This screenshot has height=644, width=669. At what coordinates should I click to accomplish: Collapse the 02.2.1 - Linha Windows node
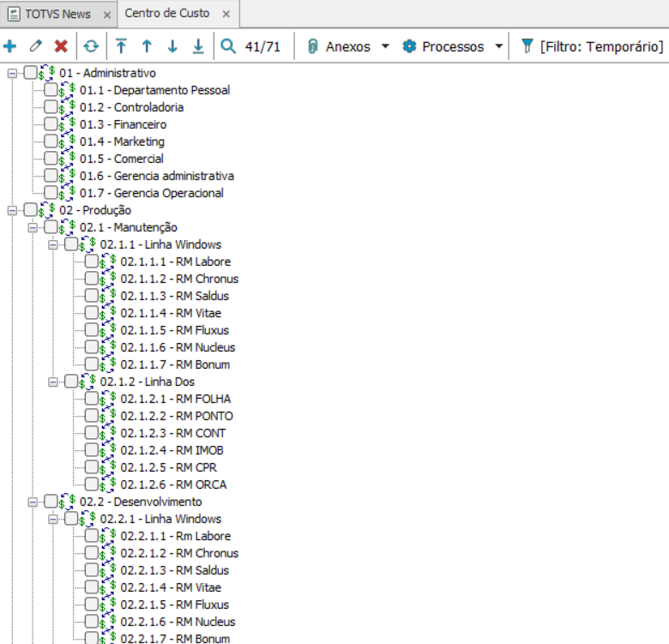pyautogui.click(x=53, y=519)
